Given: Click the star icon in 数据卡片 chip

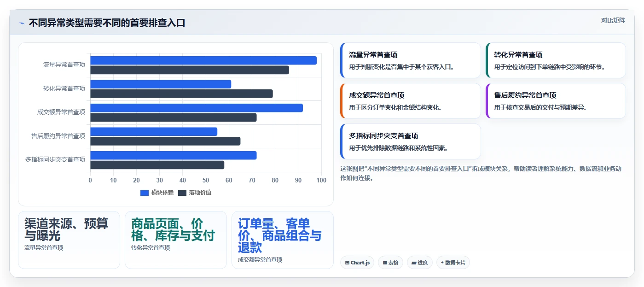Looking at the screenshot, I should point(442,263).
